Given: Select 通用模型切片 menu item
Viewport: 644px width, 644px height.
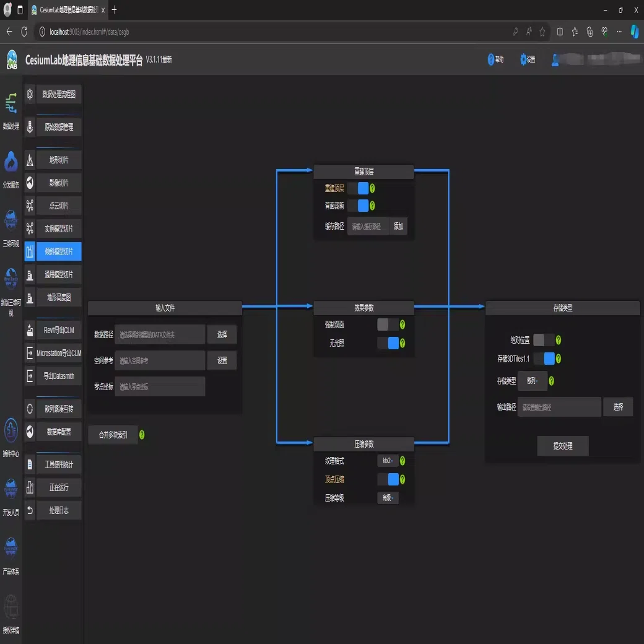Looking at the screenshot, I should tap(59, 275).
